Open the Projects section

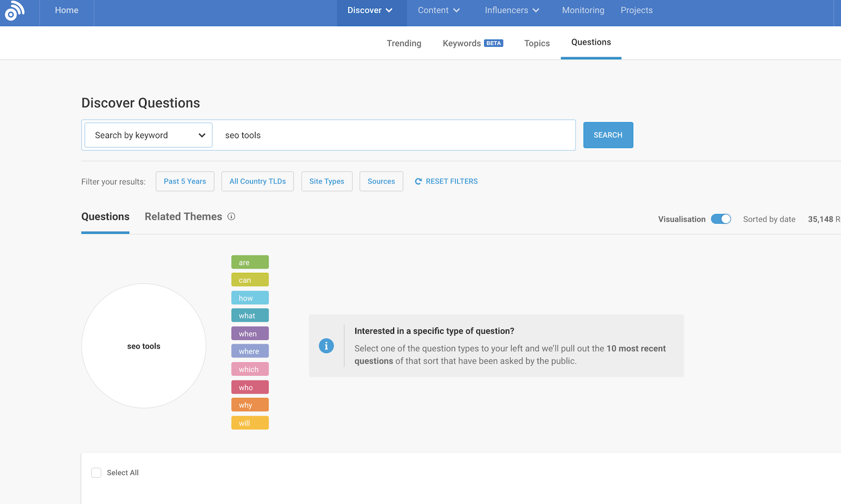pyautogui.click(x=637, y=11)
